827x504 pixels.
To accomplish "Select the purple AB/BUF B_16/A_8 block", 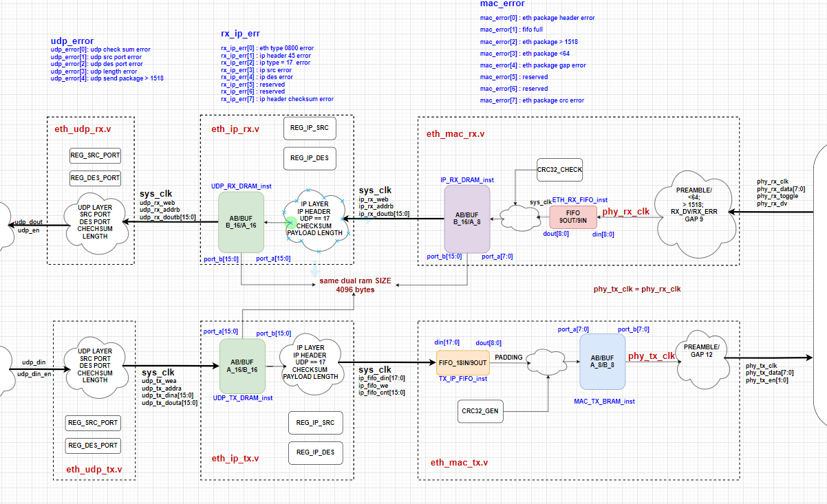I will [467, 219].
